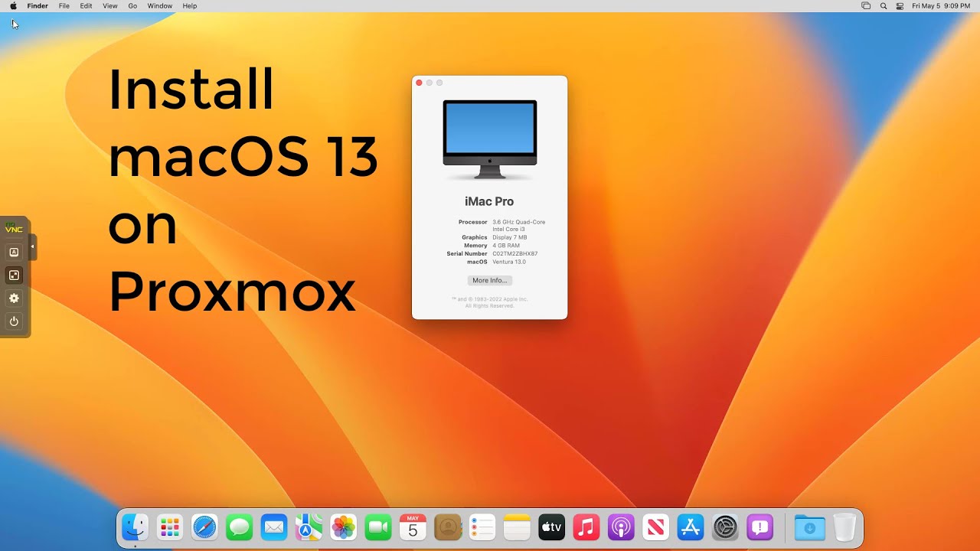Click More Info... in About This Mac
980x551 pixels.
489,280
